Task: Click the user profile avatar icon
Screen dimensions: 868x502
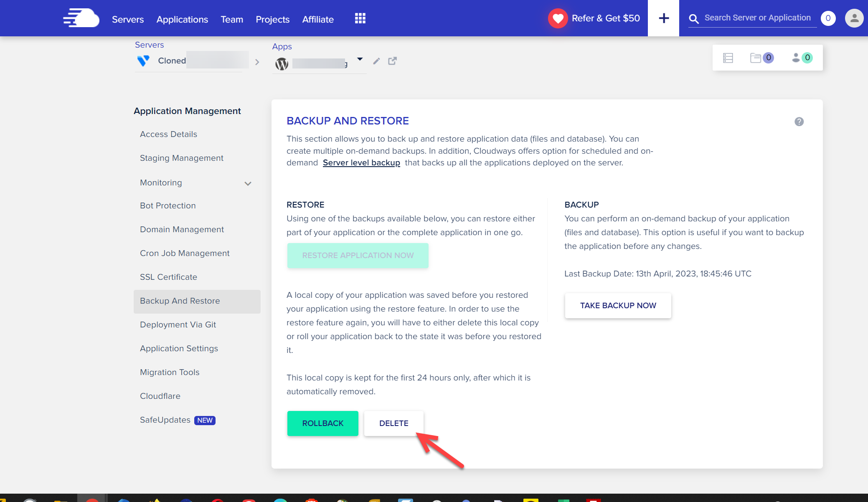Action: coord(853,18)
